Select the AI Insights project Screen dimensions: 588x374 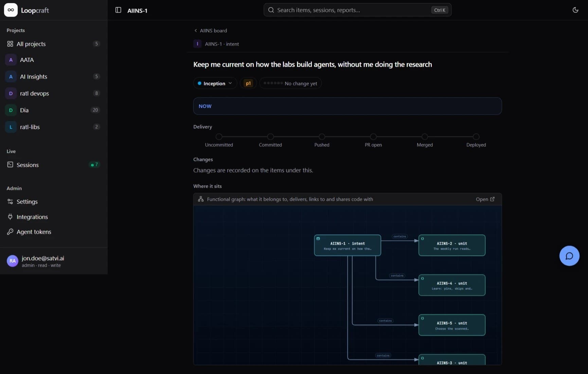coord(53,76)
